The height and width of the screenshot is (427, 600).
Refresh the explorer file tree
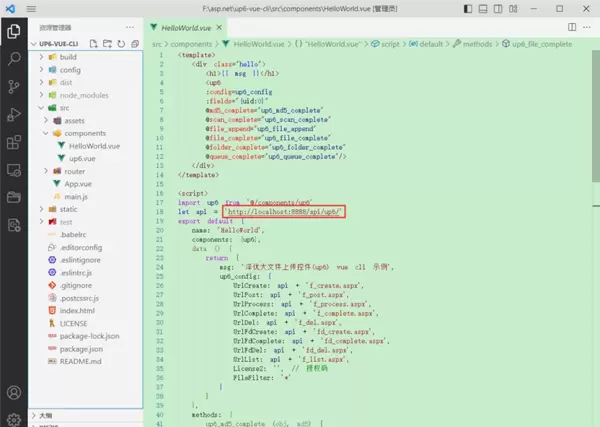121,44
